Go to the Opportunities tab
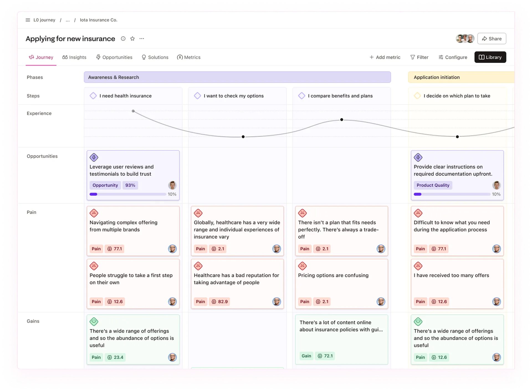The image size is (532, 392). click(x=114, y=57)
